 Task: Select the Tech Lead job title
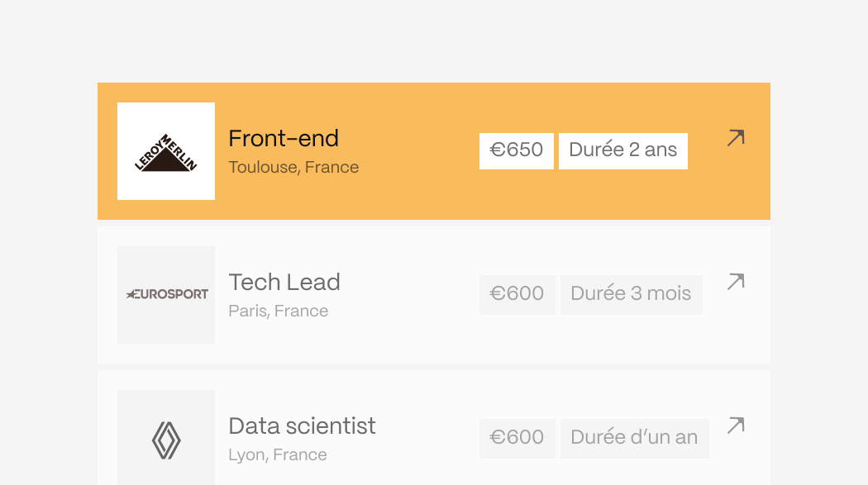tap(284, 282)
